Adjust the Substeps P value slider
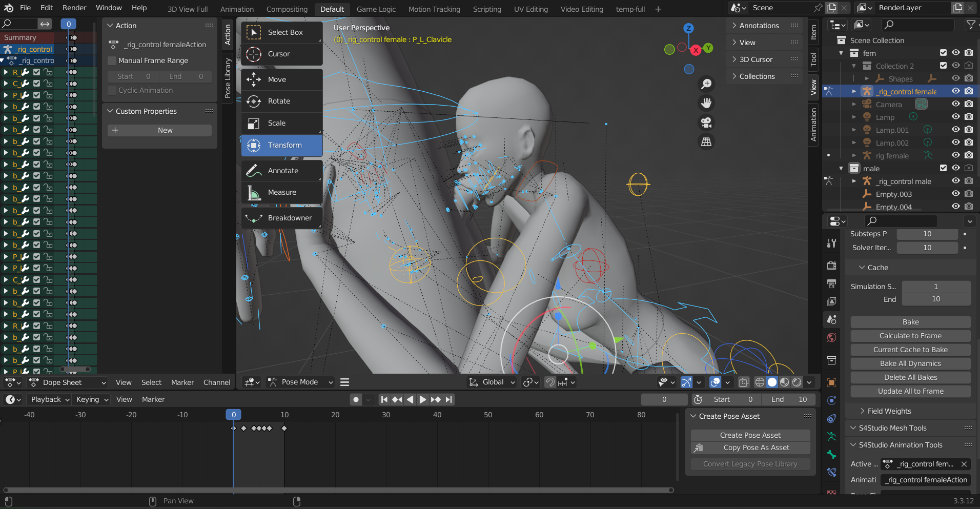Screen dimensions: 980x509 (x=927, y=234)
